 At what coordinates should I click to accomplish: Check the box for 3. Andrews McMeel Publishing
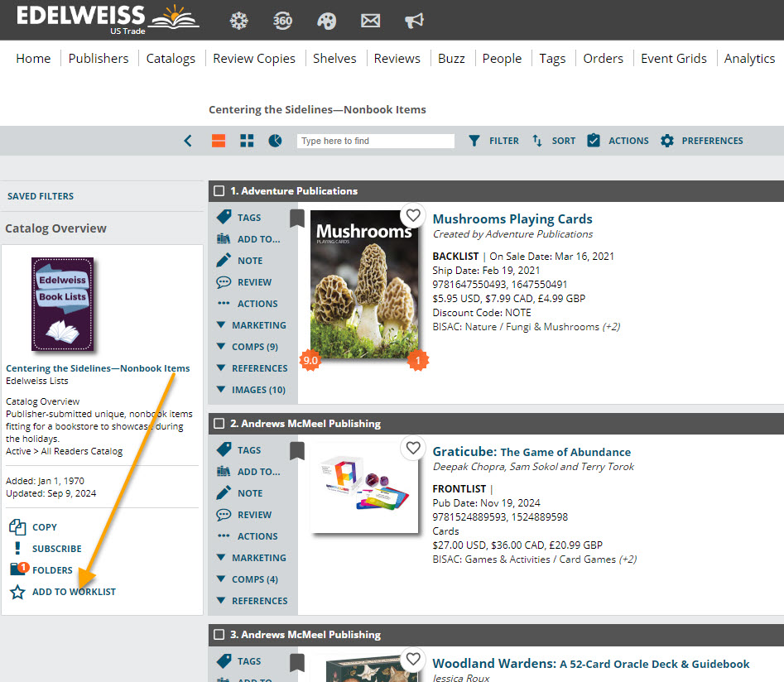coord(219,635)
